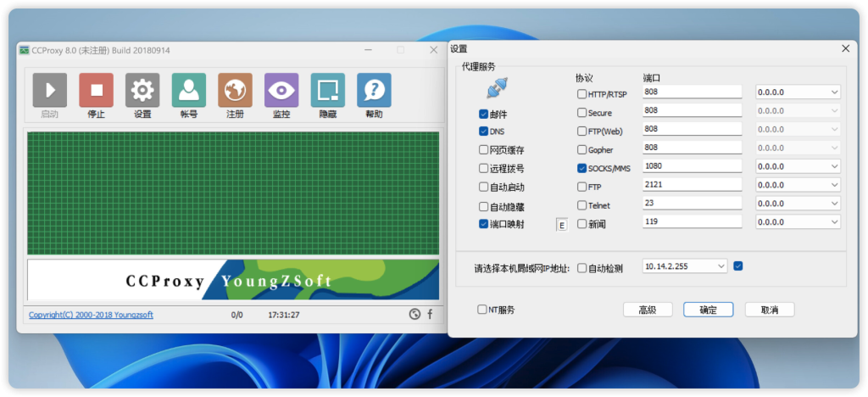Click the green traffic monitor grid
Screen dimensions: 868x397
coord(233,193)
